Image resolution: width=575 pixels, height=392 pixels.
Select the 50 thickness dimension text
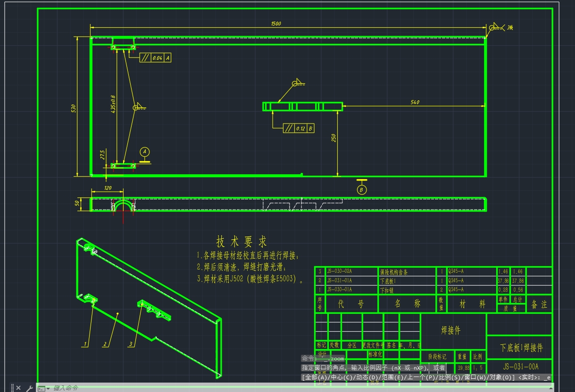point(78,204)
